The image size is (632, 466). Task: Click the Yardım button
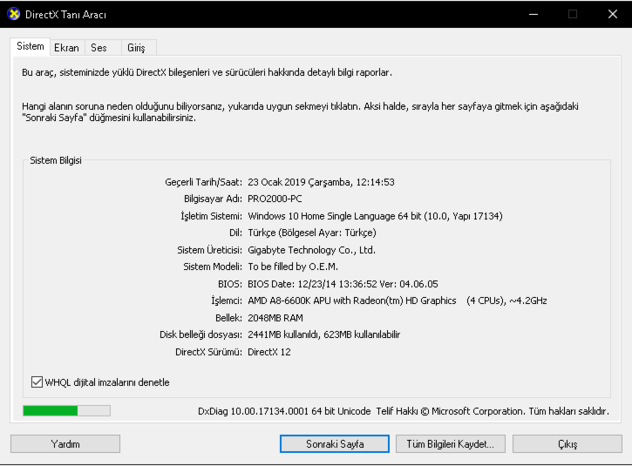coord(65,444)
